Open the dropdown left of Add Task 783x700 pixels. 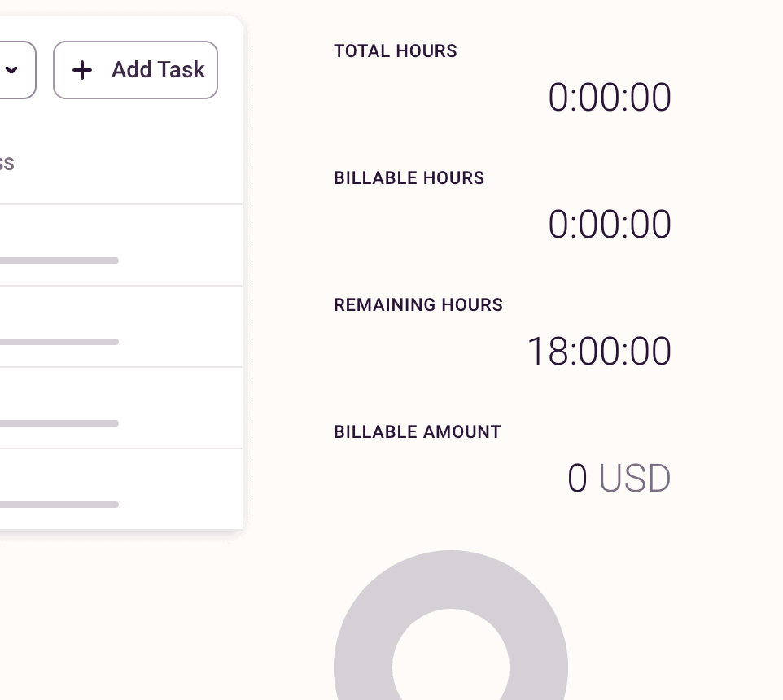coord(14,70)
